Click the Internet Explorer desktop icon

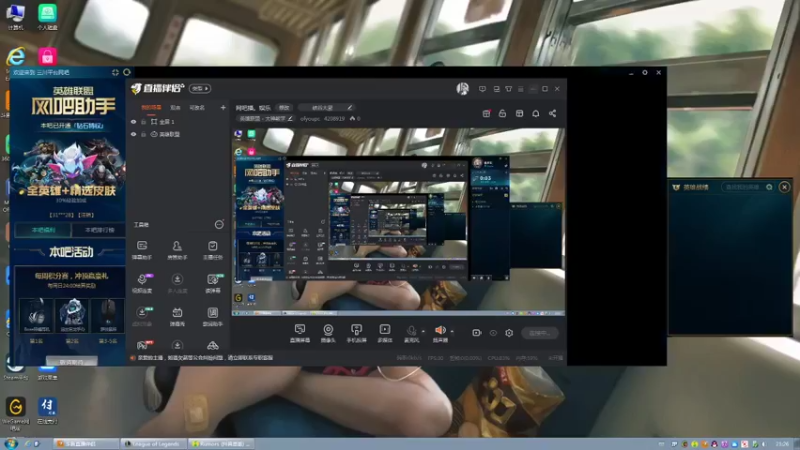(16, 57)
